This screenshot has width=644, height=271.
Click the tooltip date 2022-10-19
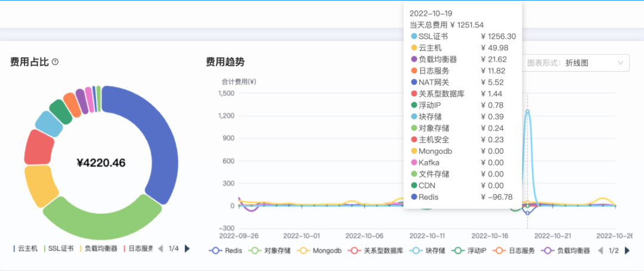(x=431, y=14)
